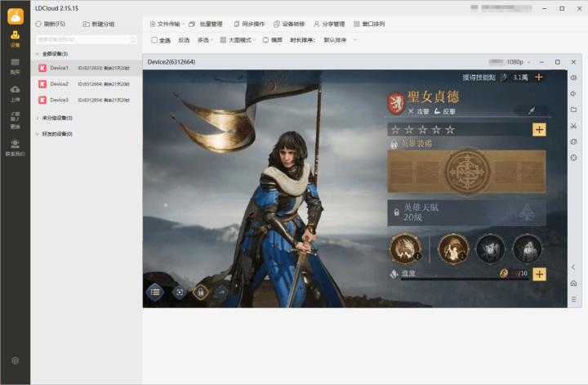This screenshot has height=385, width=588.
Task: Open the 更换 replace-device sidebar section
Action: 15,120
